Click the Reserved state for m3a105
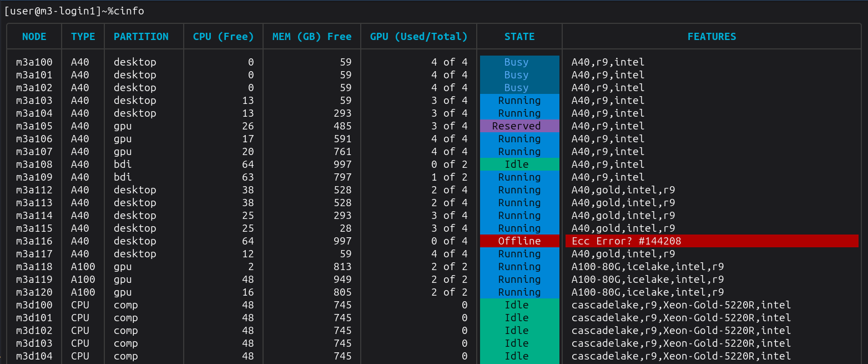Image resolution: width=868 pixels, height=364 pixels. 519,126
